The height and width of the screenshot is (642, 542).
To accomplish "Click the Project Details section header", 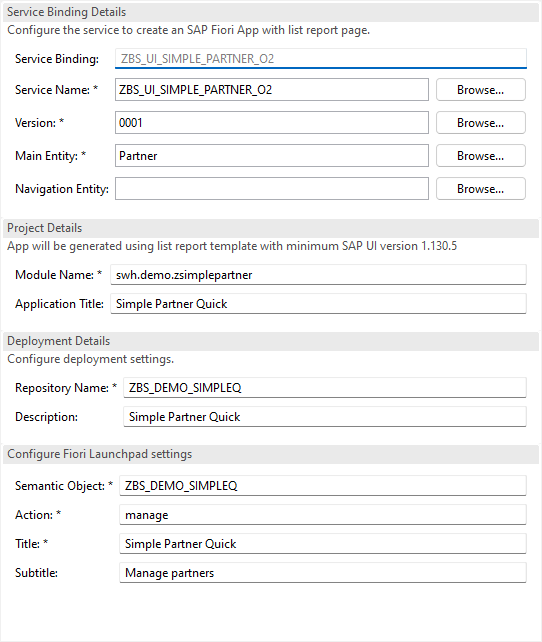I will (x=271, y=228).
